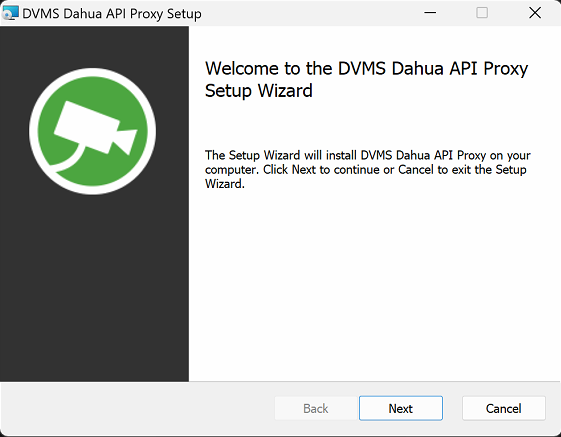Click the dark banner panel below the logo

point(94,286)
